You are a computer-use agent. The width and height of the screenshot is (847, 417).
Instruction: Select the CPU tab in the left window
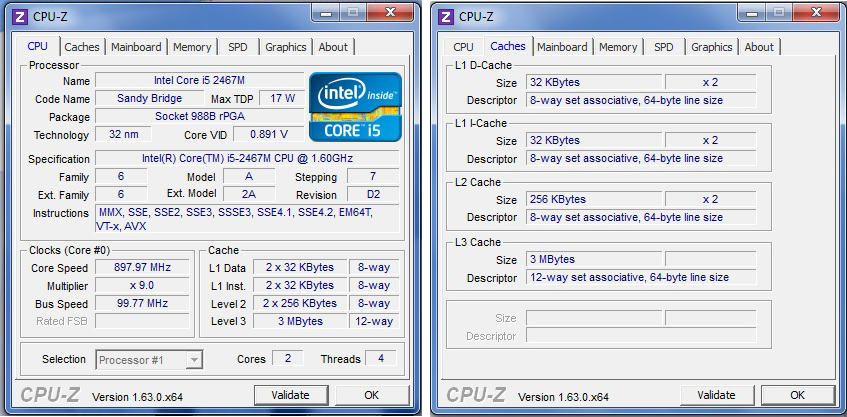coord(38,46)
